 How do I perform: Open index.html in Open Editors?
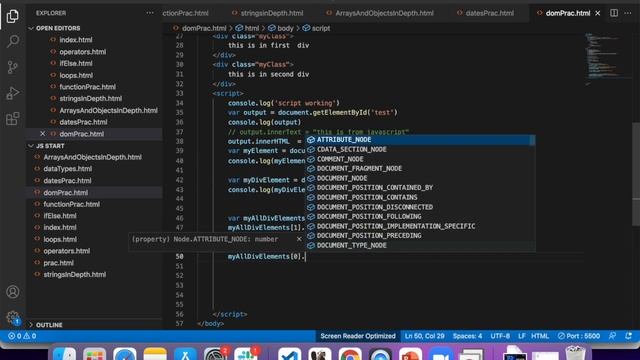pos(76,40)
